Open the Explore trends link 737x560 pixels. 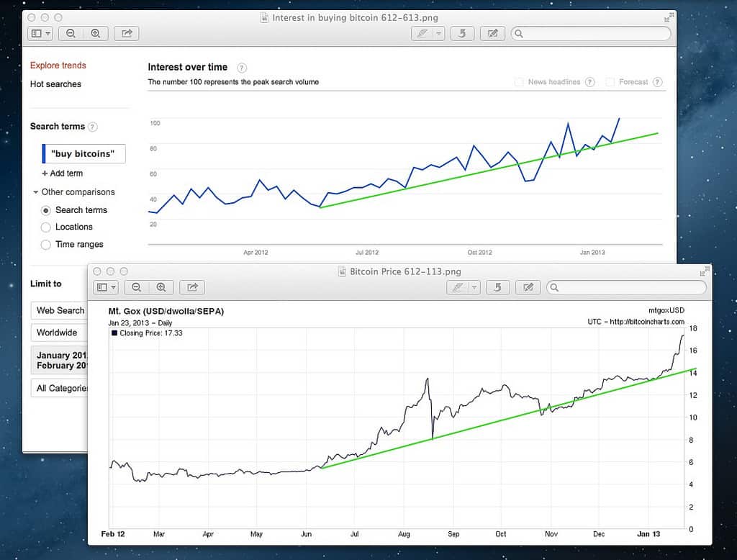58,66
